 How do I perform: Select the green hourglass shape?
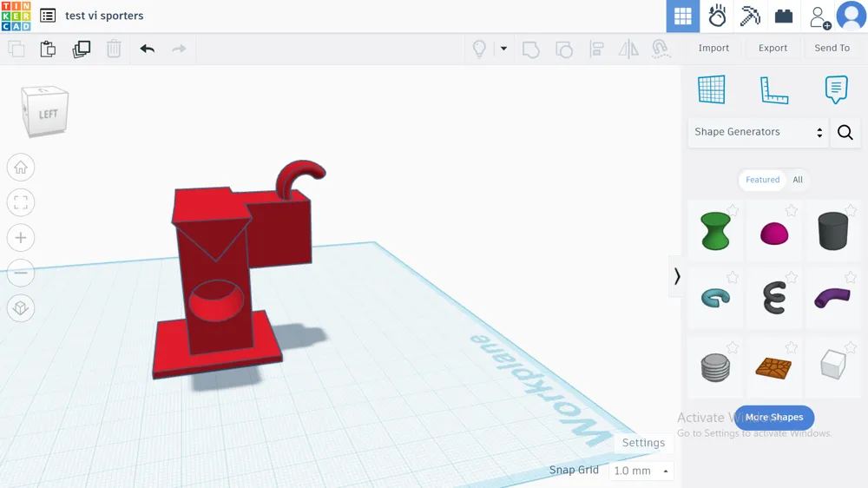(715, 231)
